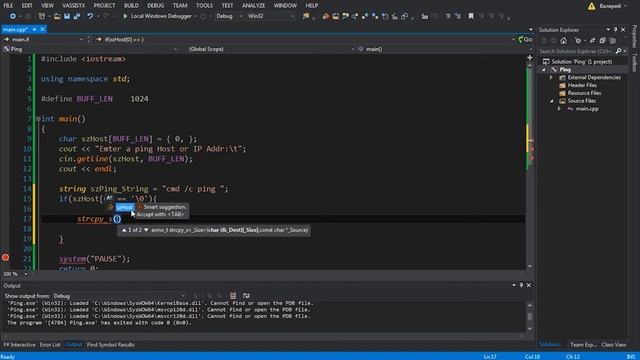Open the Валерий account dropdown
The image size is (640, 360).
pyautogui.click(x=613, y=6)
